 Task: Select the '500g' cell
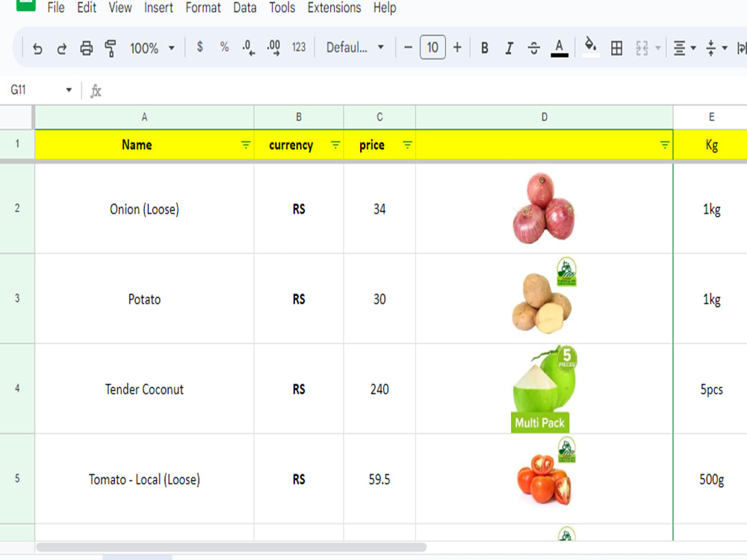click(710, 479)
